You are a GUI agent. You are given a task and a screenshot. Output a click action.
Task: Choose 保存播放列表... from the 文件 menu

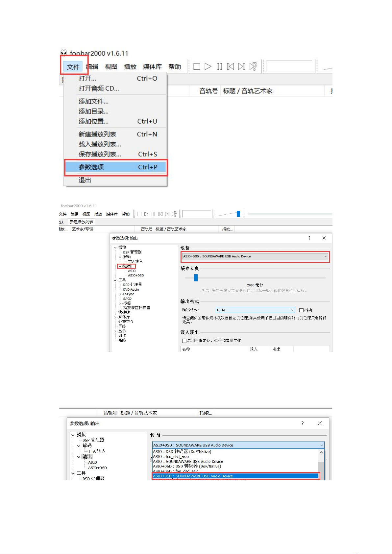115,154
